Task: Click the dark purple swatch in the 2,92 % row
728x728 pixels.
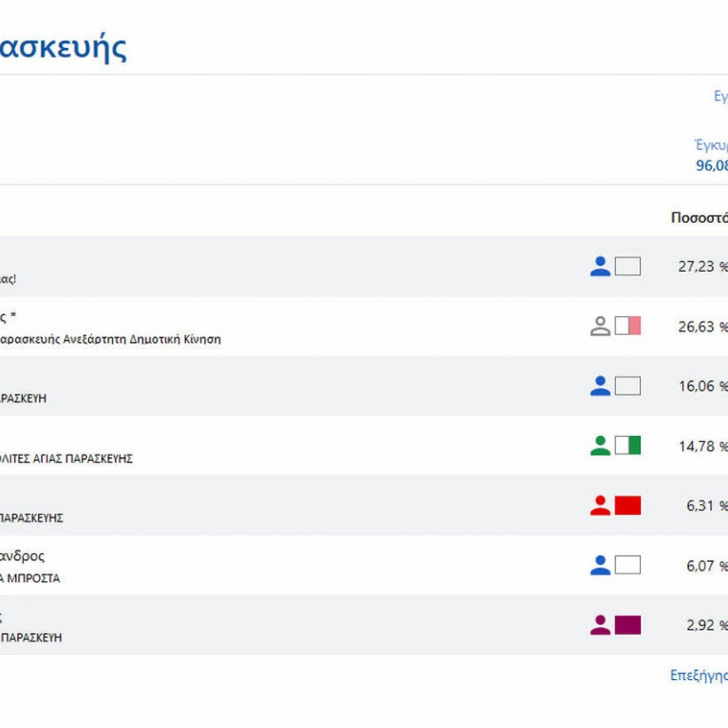Action: [628, 625]
